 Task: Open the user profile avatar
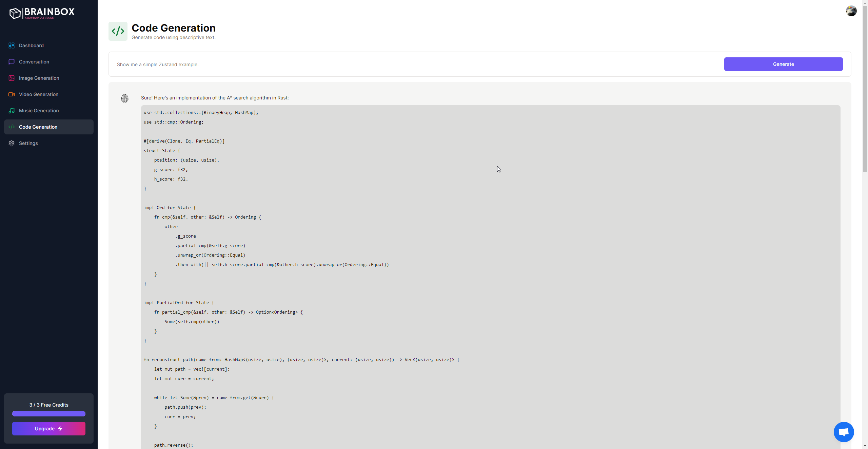(851, 11)
